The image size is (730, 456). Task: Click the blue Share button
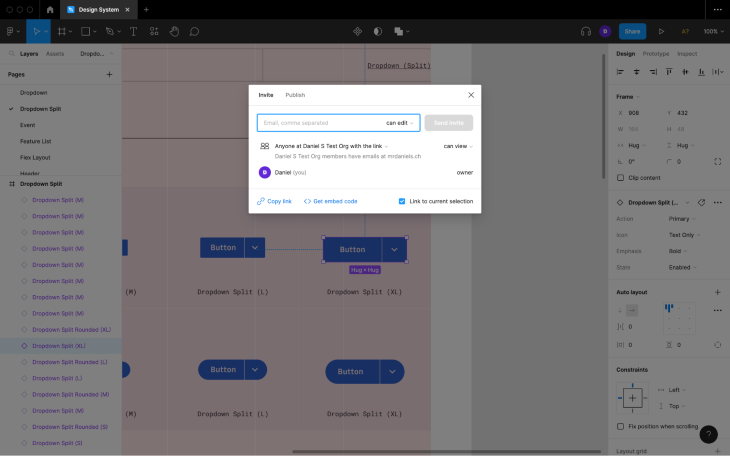tap(632, 31)
